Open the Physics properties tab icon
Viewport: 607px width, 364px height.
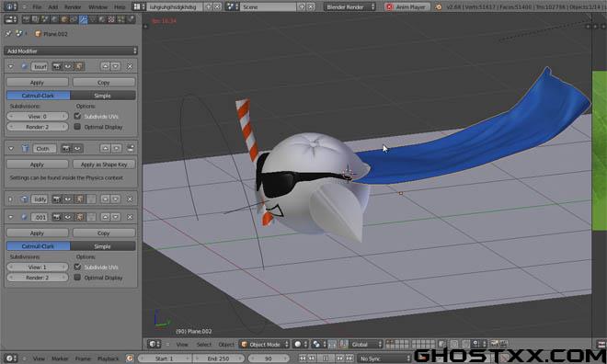(x=131, y=19)
